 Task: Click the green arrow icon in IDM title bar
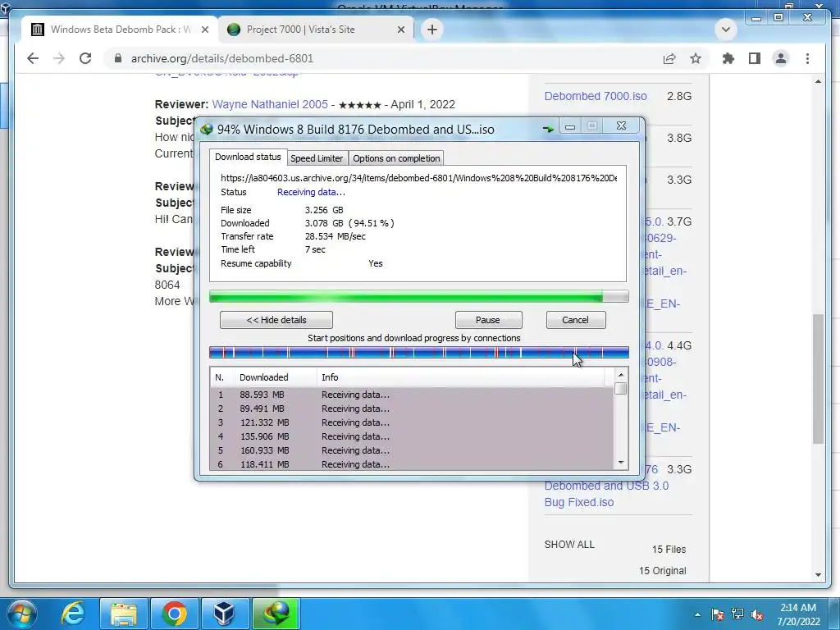[x=548, y=129]
